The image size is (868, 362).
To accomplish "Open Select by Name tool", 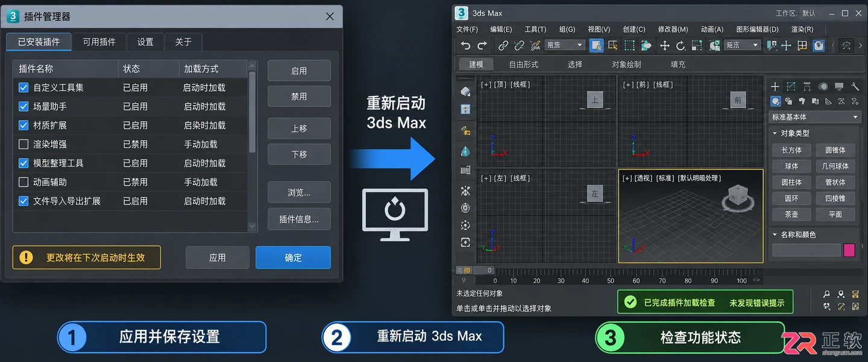I will 613,45.
